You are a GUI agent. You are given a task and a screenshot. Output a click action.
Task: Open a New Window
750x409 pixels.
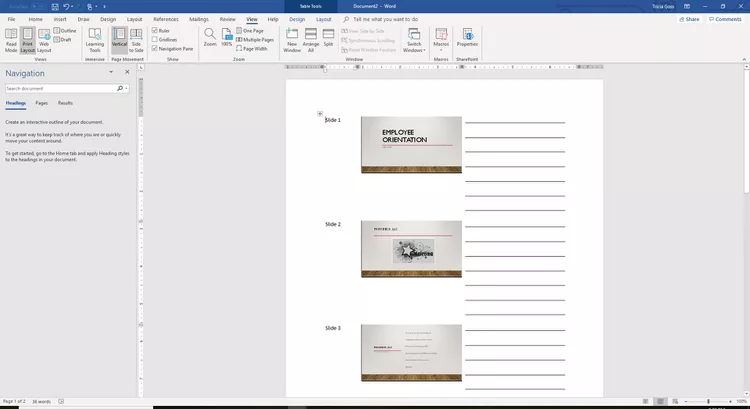pyautogui.click(x=292, y=40)
